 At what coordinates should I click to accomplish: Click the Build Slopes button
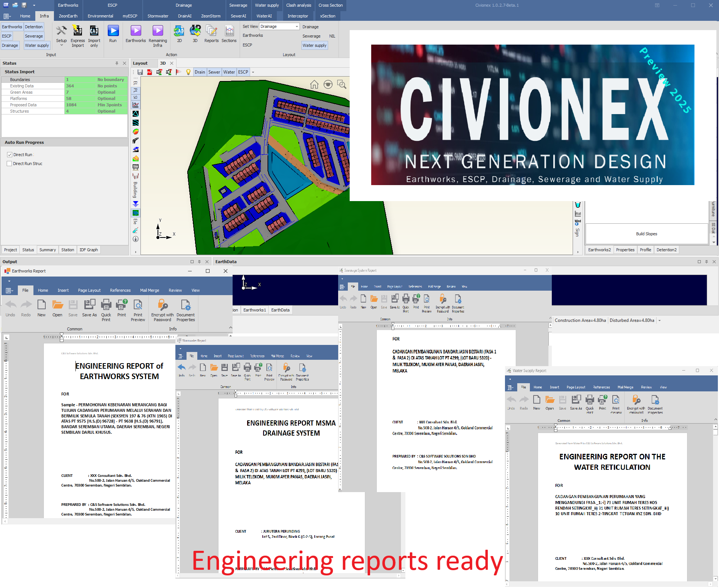point(647,234)
